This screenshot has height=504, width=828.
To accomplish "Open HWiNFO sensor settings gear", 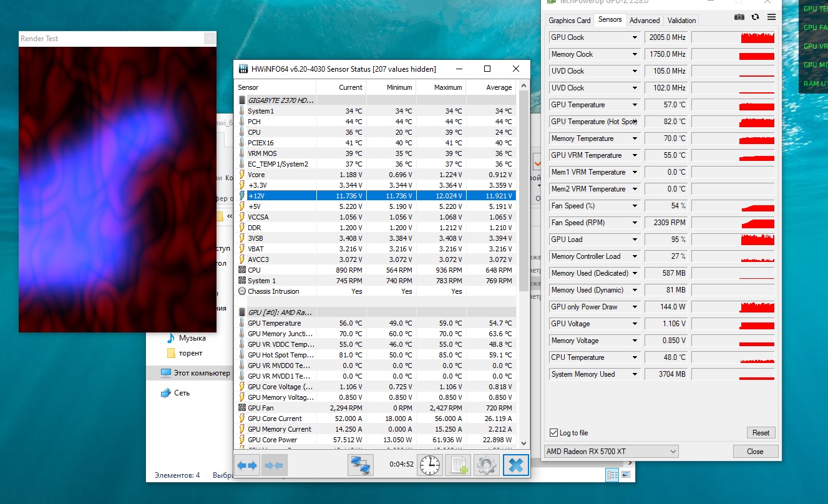I will pyautogui.click(x=487, y=465).
